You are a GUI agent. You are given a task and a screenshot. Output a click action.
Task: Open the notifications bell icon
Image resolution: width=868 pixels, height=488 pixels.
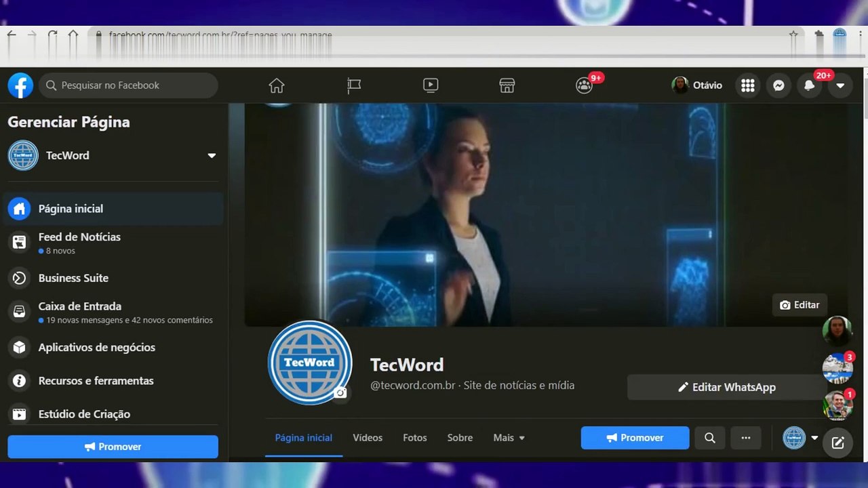(x=810, y=85)
